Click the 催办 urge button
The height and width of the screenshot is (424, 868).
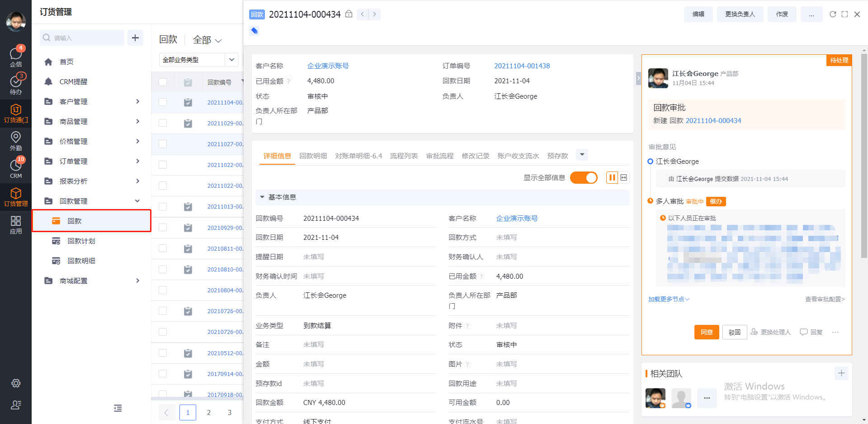(716, 201)
